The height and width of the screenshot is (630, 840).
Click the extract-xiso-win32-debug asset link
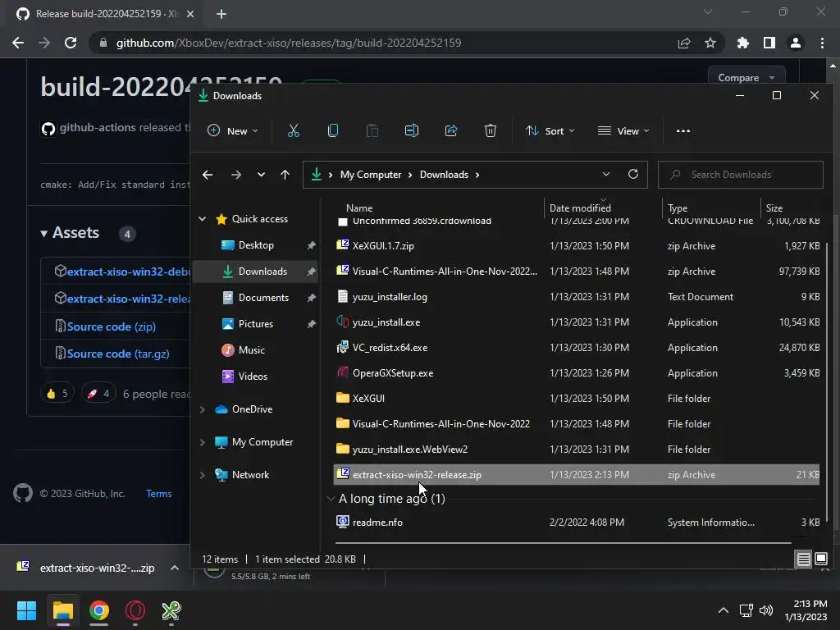pyautogui.click(x=128, y=272)
